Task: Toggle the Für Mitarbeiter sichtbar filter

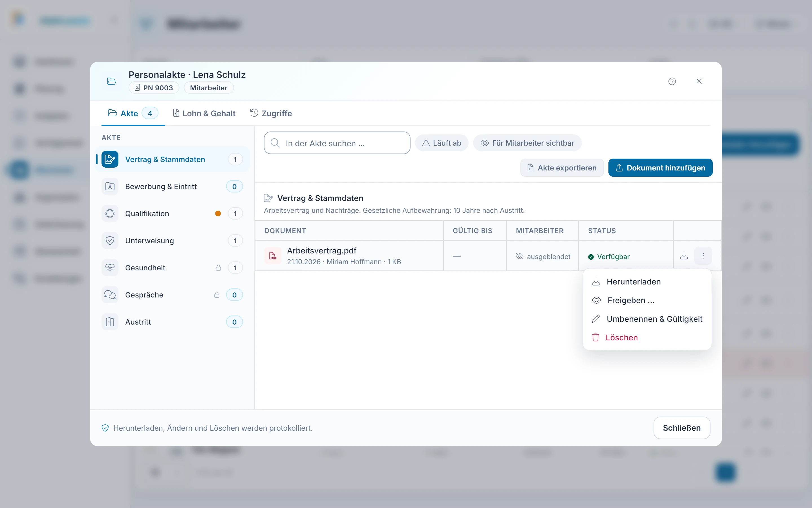Action: 527,143
